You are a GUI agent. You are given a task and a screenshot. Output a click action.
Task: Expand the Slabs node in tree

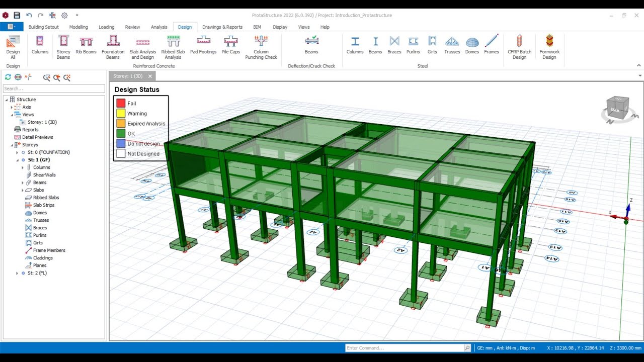tap(23, 190)
